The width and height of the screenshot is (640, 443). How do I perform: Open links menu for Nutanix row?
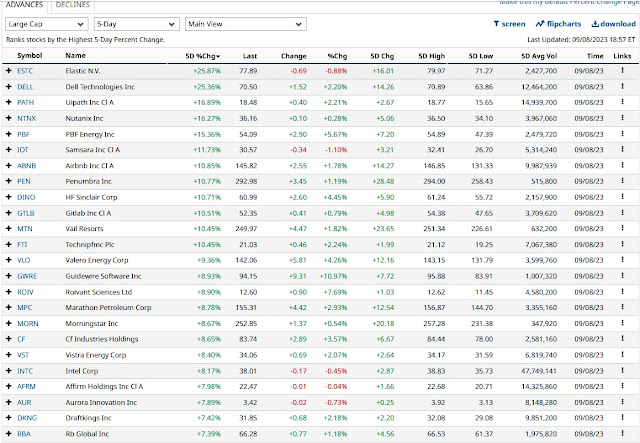(622, 118)
